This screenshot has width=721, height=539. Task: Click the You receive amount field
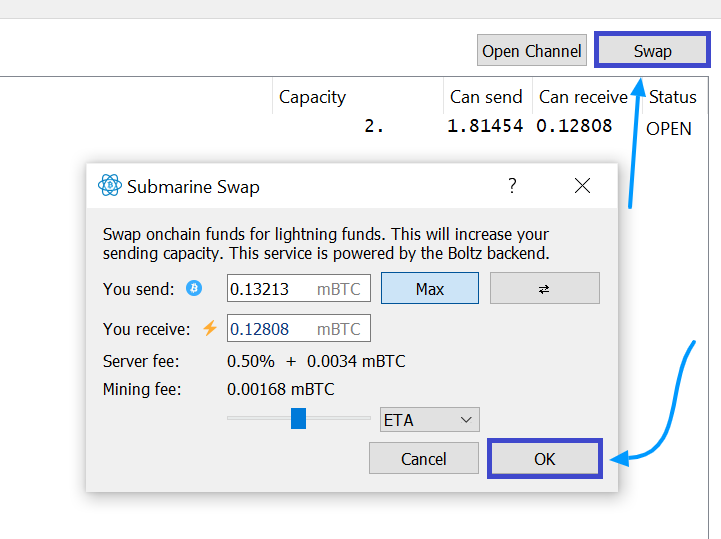(270, 328)
